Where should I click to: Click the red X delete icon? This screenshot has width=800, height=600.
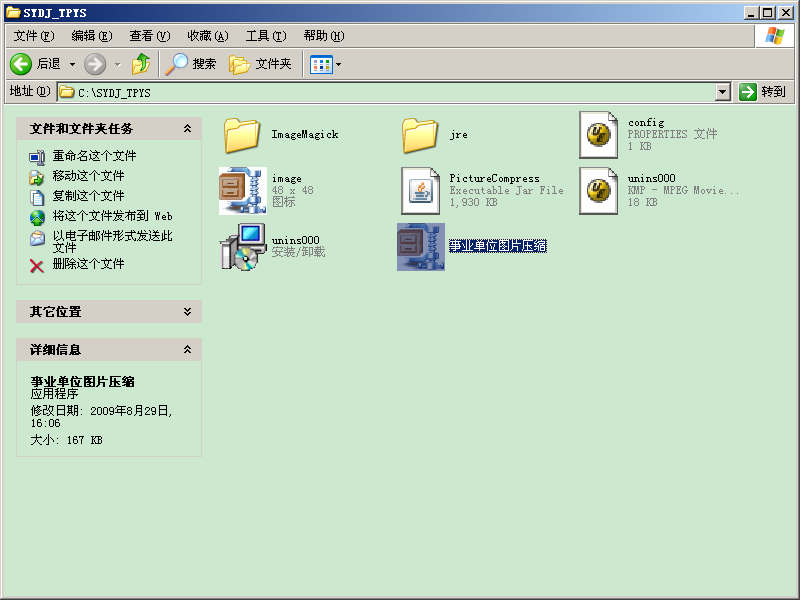(37, 266)
